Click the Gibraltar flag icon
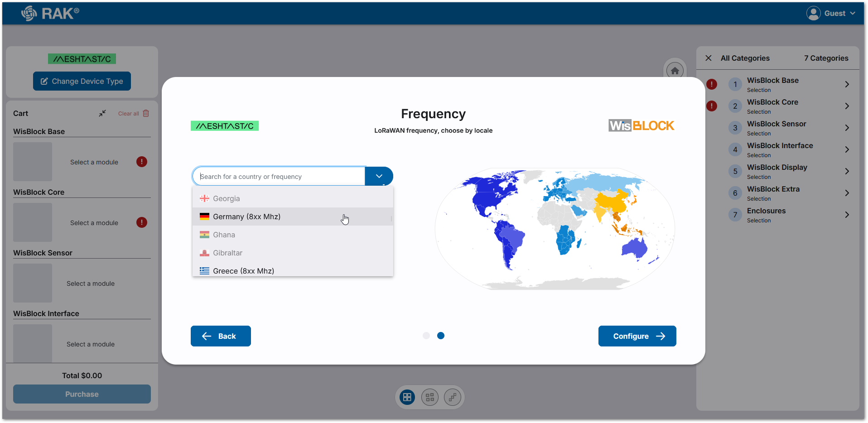This screenshot has height=423, width=868. [x=205, y=253]
